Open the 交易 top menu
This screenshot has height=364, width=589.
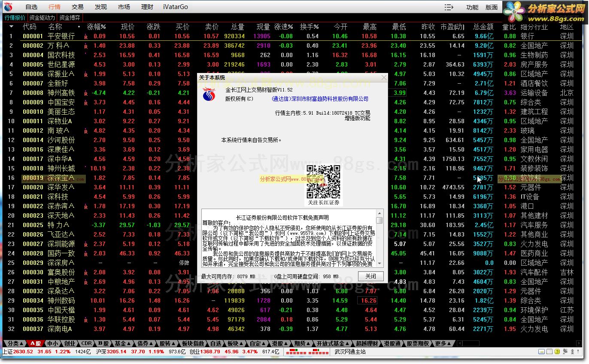[78, 7]
